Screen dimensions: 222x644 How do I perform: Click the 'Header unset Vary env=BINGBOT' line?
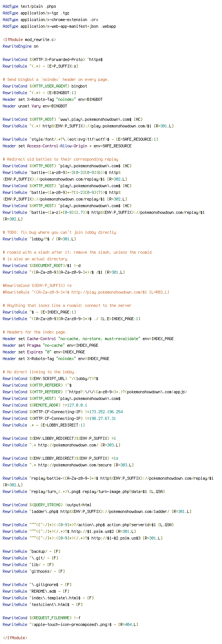(35, 106)
